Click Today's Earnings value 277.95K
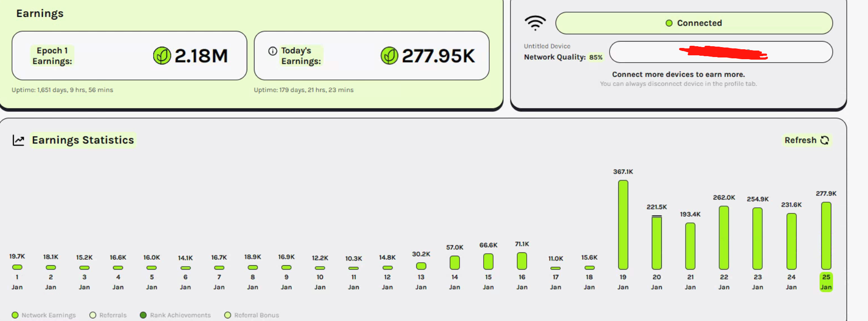 (438, 56)
